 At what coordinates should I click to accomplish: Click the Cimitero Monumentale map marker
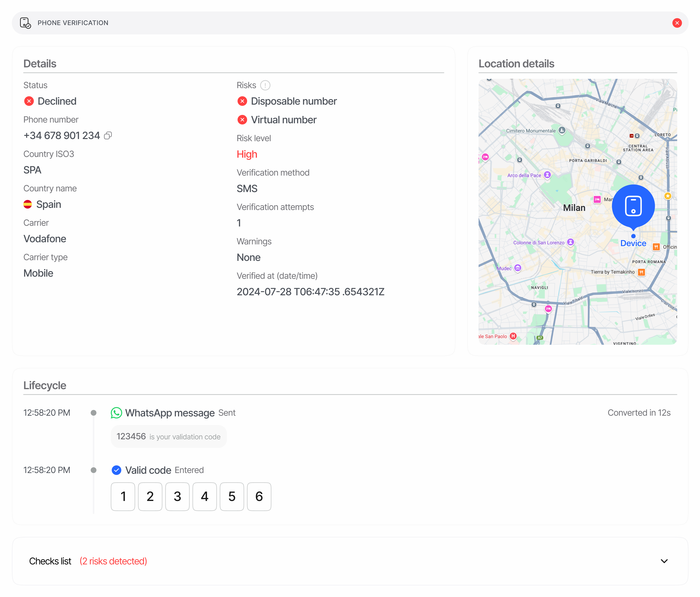point(562,130)
